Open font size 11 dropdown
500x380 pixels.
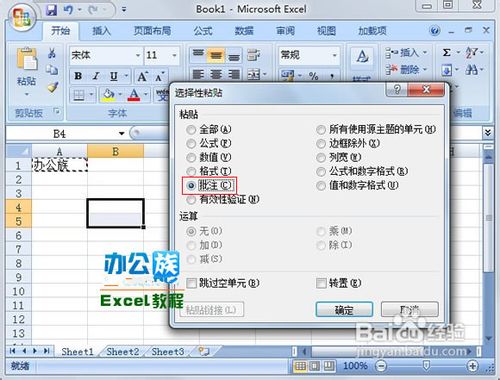(x=174, y=55)
